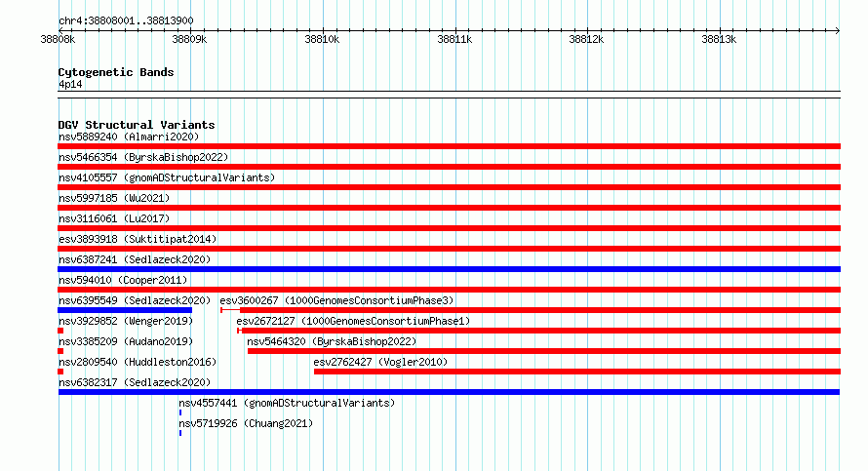Select nsv6382317 (Sedlazeck2020) label
The height and width of the screenshot is (471, 868).
[x=135, y=382]
